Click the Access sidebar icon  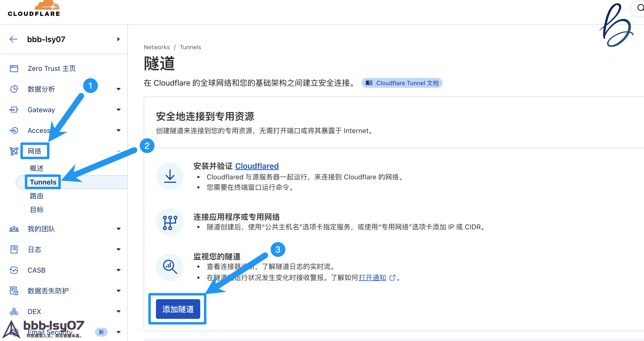(14, 130)
